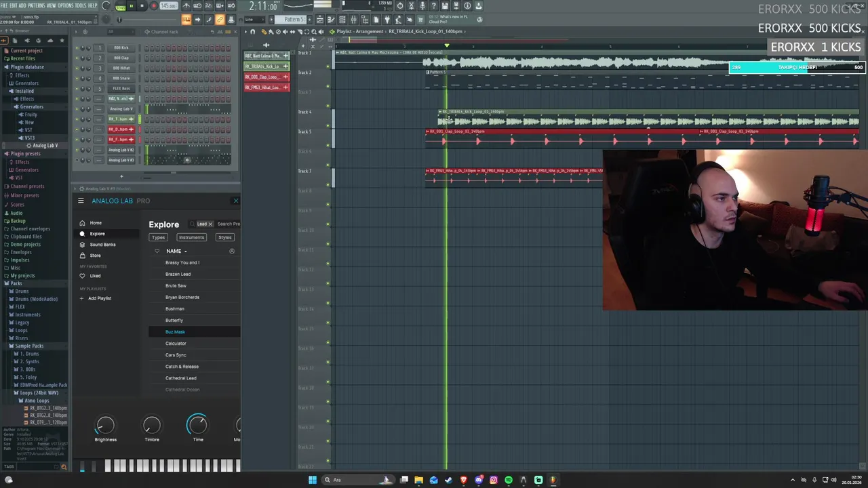The image size is (868, 488).
Task: Toggle mute LED on 808 Clap channel
Action: click(77, 58)
